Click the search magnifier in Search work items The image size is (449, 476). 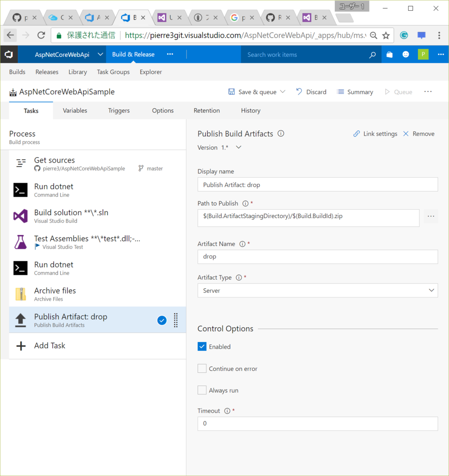(372, 55)
